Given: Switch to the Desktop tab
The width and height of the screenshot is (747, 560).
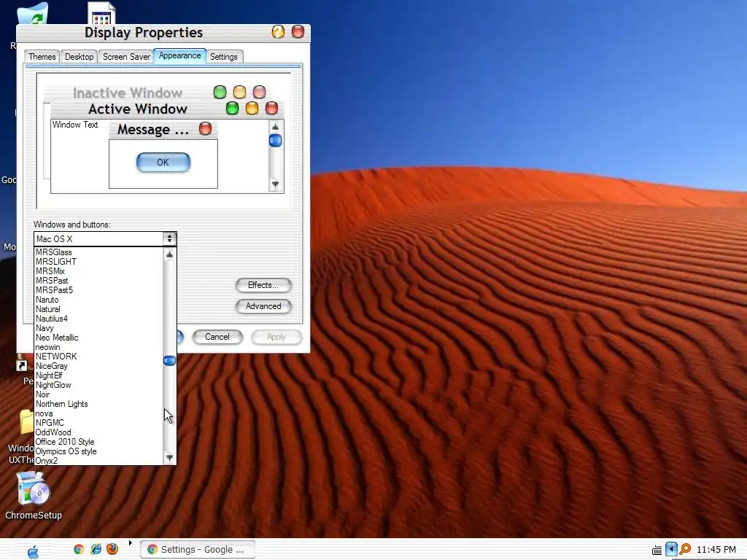Looking at the screenshot, I should point(79,57).
